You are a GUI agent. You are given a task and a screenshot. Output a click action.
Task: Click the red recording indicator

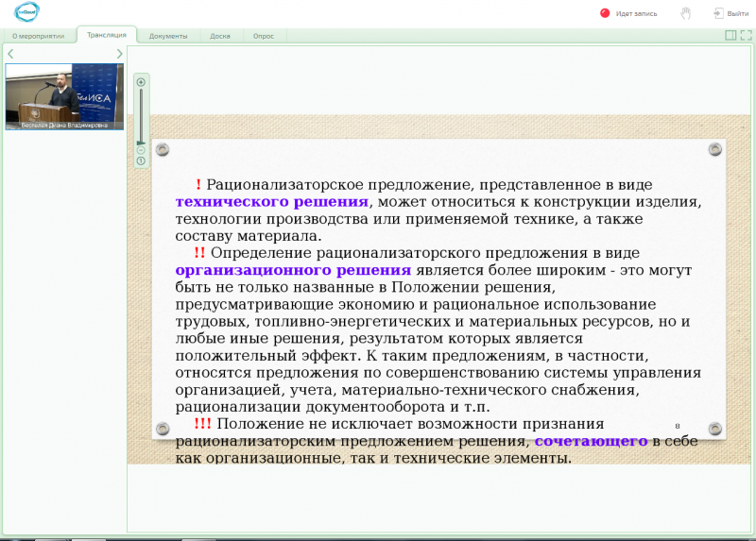point(605,13)
